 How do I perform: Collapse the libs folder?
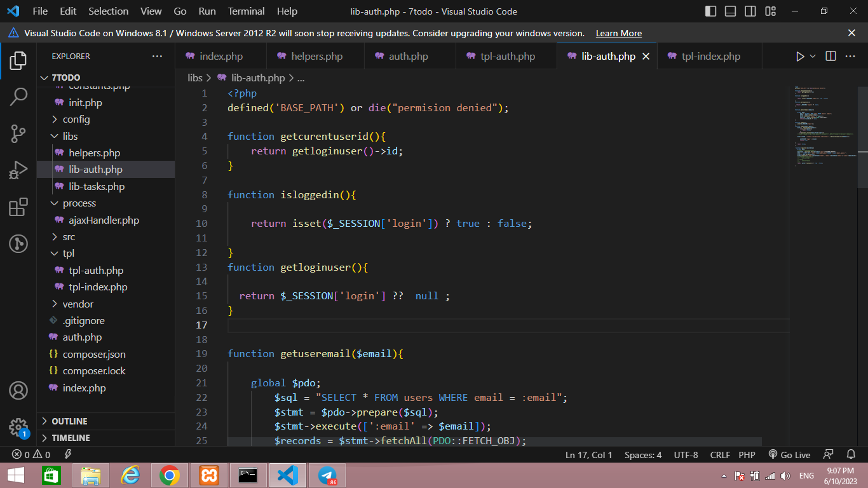(x=105, y=137)
